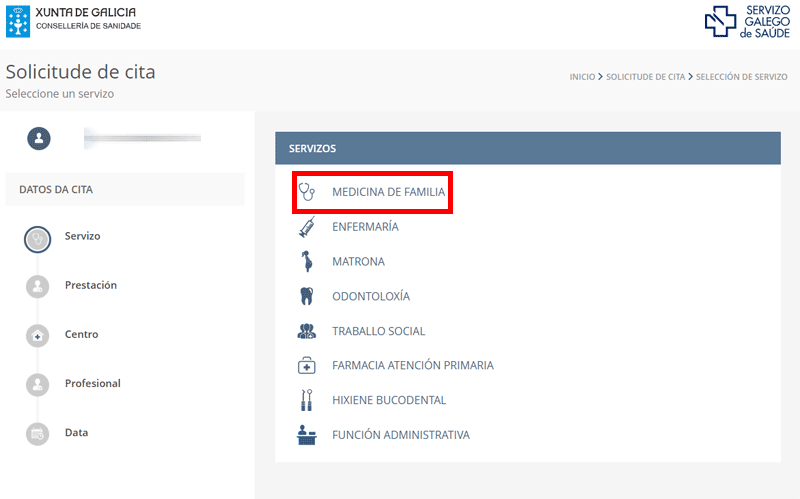The width and height of the screenshot is (800, 499).
Task: Pick the FUNCIÓN ADMINISTRATIVA service
Action: [401, 435]
